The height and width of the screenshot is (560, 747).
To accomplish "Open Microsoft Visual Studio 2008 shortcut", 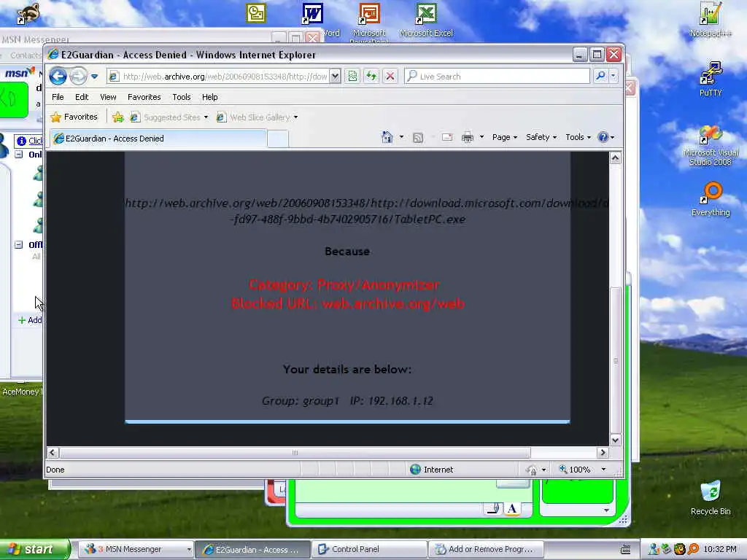I will click(x=711, y=145).
